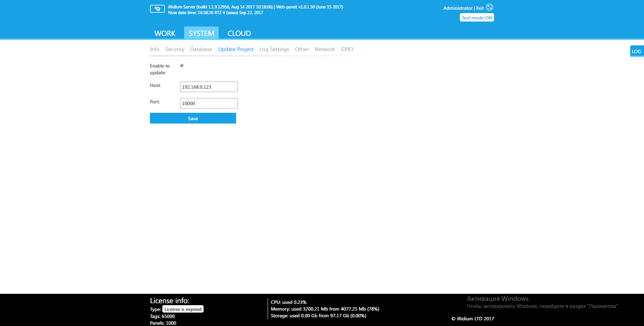644x326 pixels.
Task: Click the iRidium Server gears logo icon
Action: click(157, 9)
